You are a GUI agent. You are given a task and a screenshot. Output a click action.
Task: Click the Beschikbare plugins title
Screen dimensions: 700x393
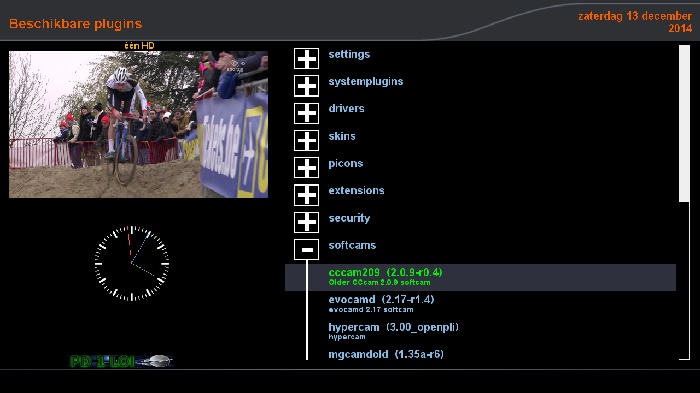[75, 24]
